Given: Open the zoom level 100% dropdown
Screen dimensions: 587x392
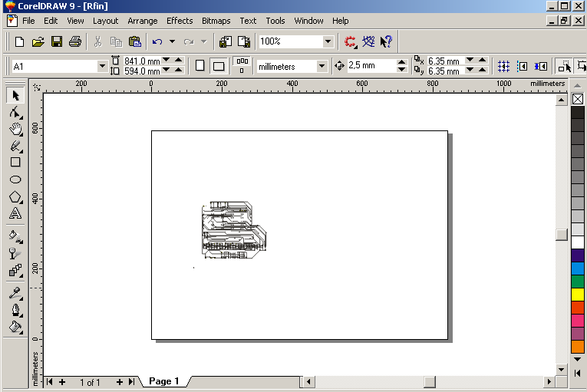Looking at the screenshot, I should (328, 41).
